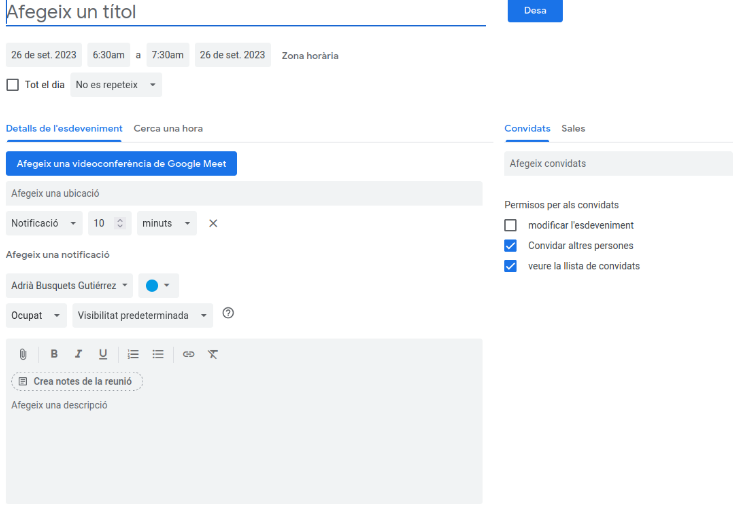Click Afegeix una notificació

[58, 255]
